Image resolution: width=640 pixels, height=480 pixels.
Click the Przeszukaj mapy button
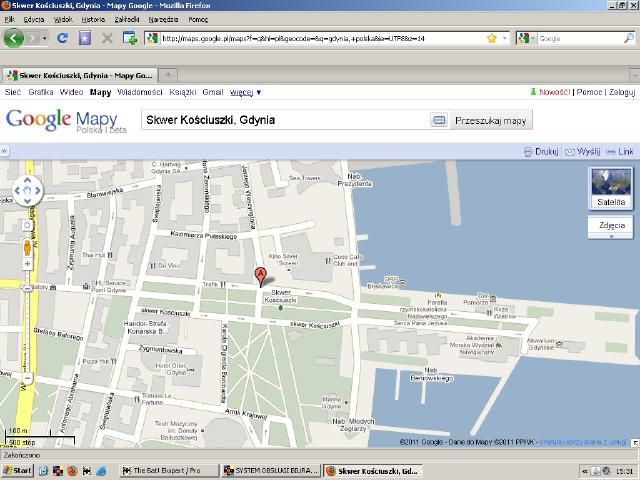[x=491, y=120]
